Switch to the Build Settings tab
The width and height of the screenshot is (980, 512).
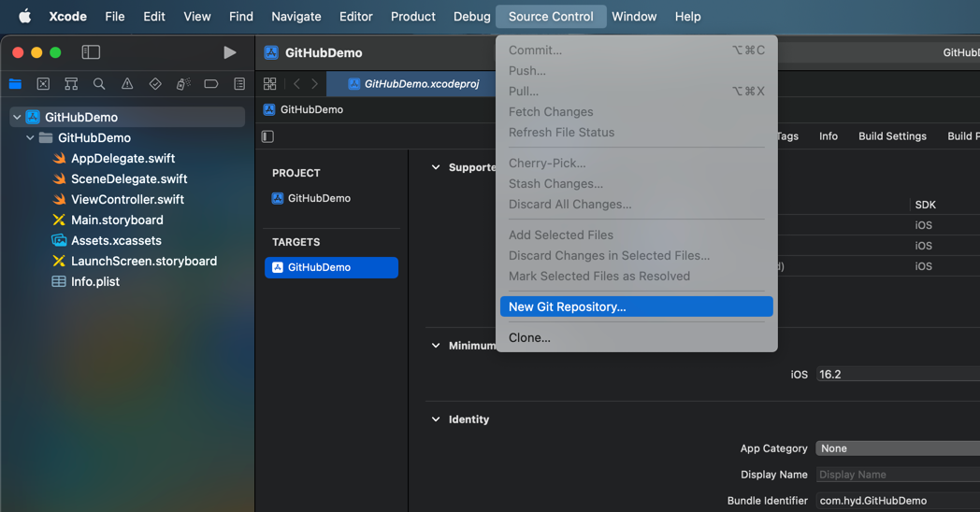(892, 136)
